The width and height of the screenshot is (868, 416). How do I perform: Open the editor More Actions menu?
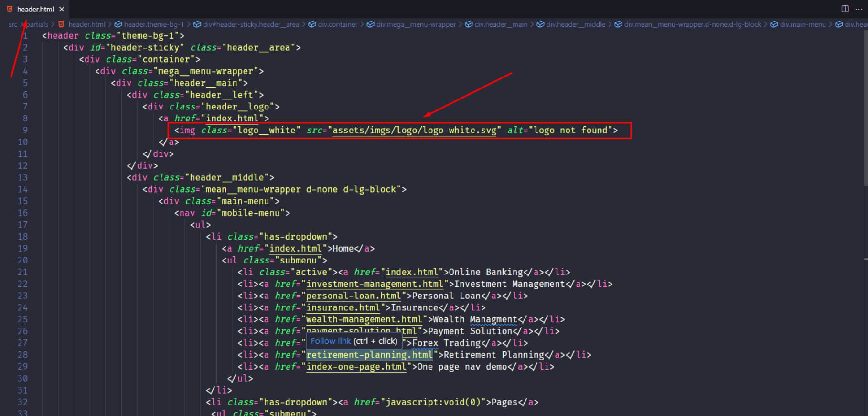tap(858, 9)
